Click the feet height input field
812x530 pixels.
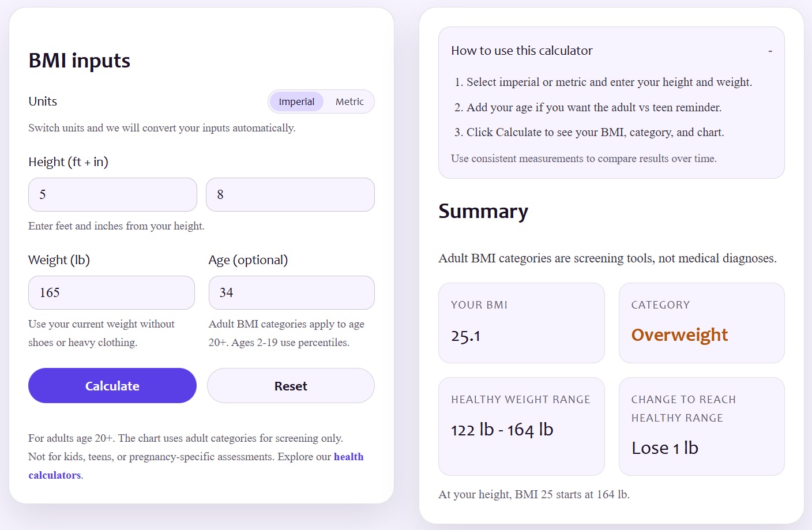click(x=112, y=194)
